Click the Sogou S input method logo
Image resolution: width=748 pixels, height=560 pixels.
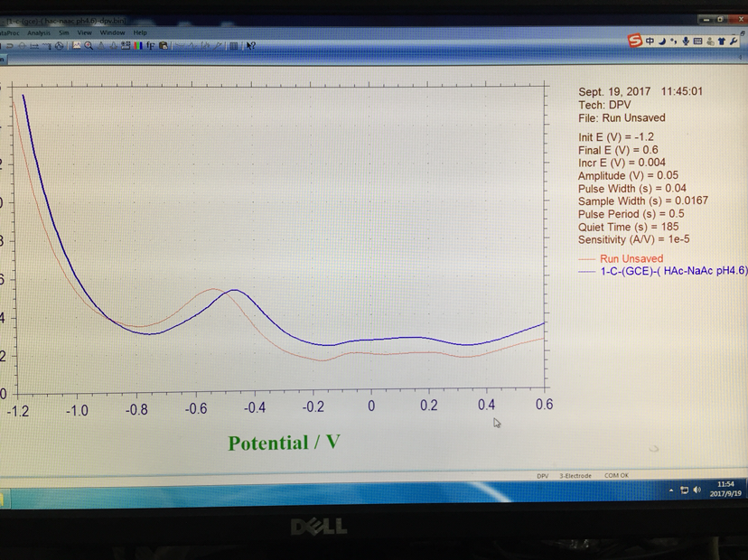click(634, 41)
